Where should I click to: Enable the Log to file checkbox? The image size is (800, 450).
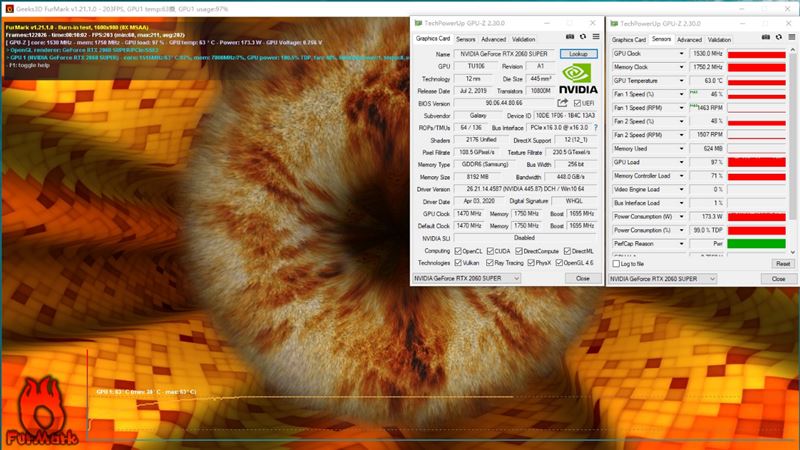(616, 264)
